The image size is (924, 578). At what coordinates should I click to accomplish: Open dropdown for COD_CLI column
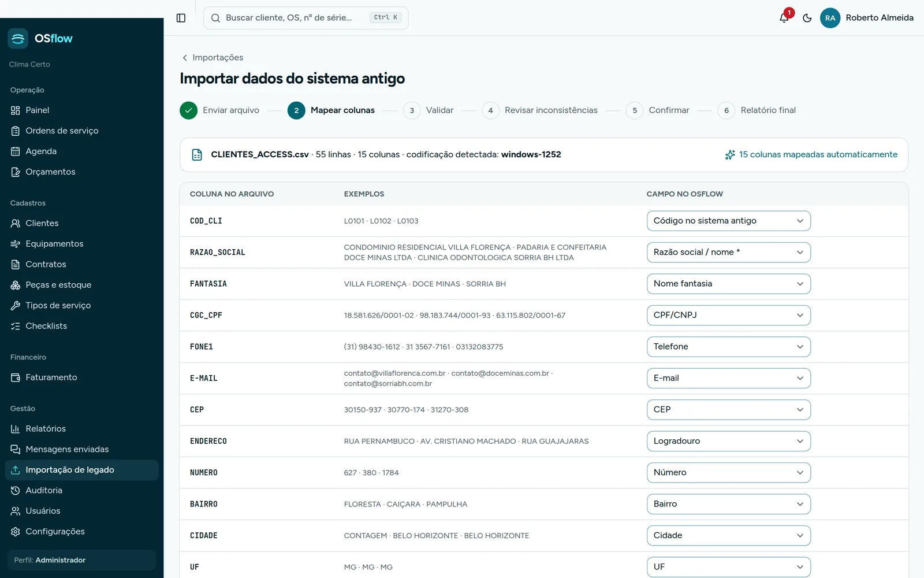[x=728, y=221]
